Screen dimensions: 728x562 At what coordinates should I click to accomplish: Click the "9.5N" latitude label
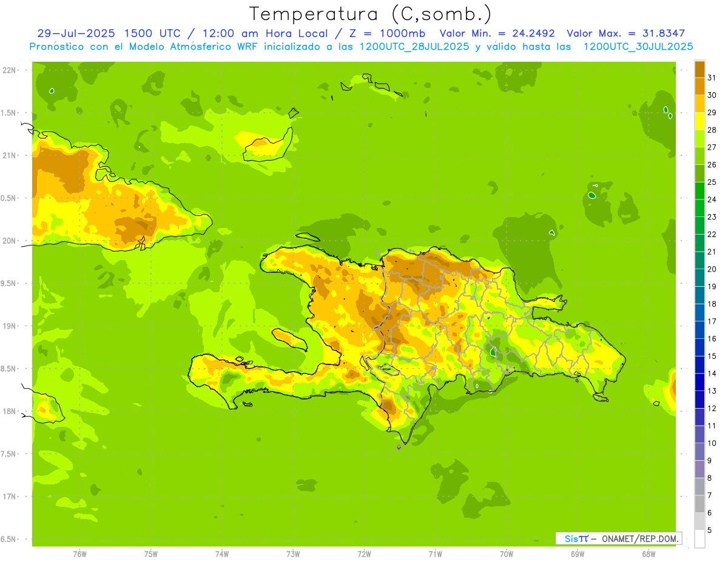click(8, 283)
